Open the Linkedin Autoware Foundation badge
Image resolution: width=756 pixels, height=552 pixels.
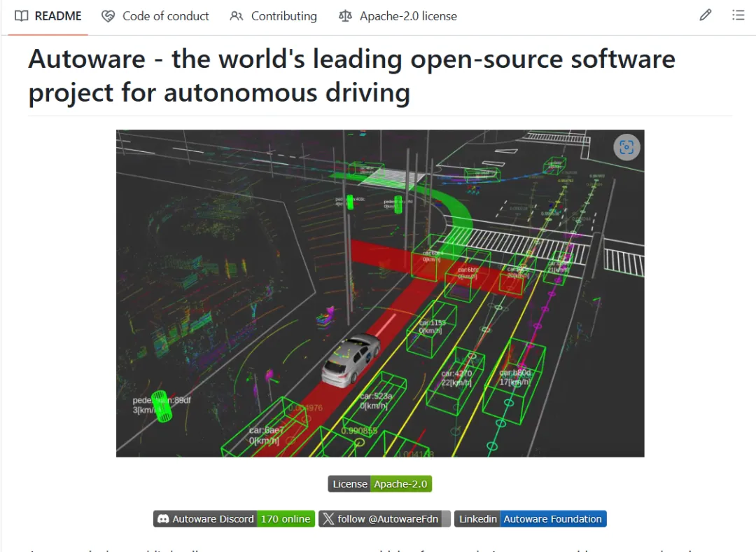[531, 518]
